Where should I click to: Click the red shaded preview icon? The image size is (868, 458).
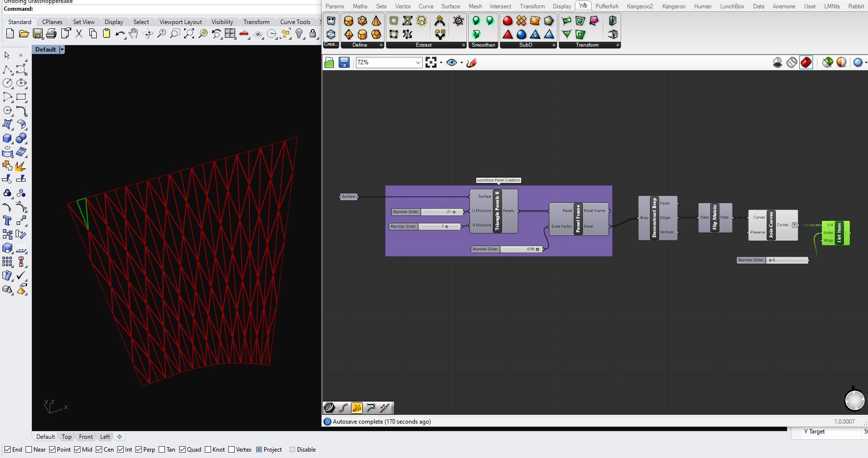click(806, 62)
